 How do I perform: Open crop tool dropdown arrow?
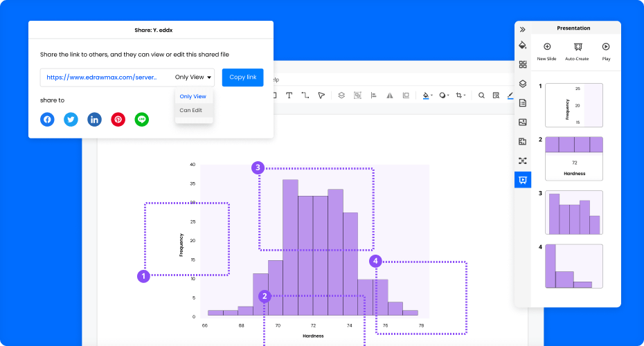pyautogui.click(x=465, y=95)
